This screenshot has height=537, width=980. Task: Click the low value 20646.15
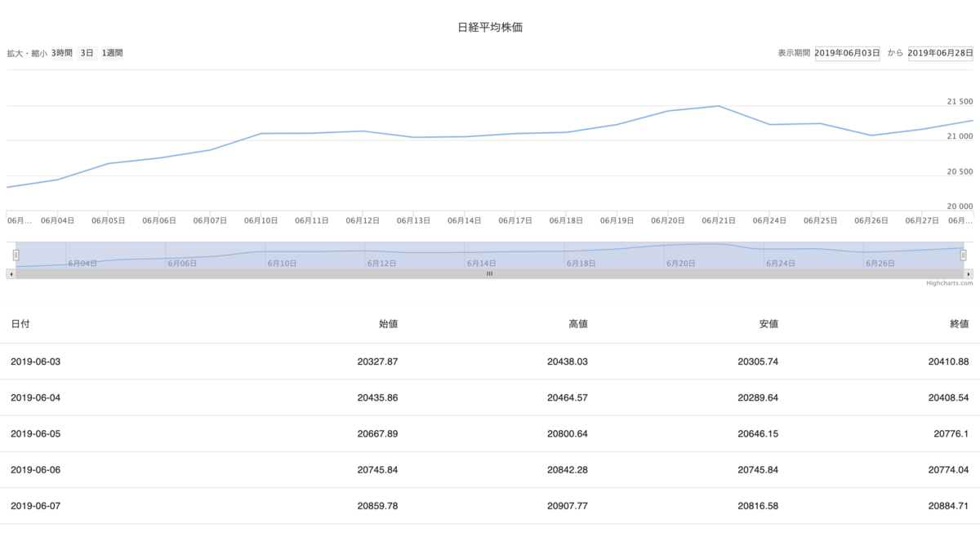coord(758,433)
